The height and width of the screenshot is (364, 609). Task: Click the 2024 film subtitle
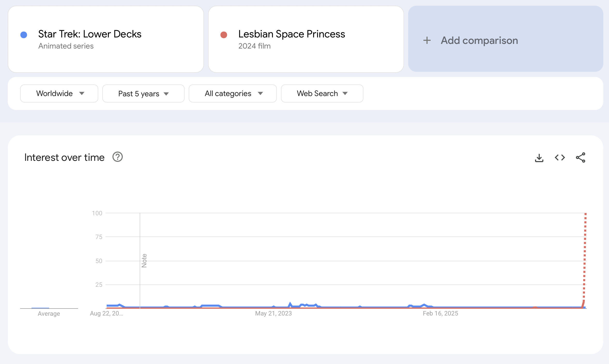tap(254, 46)
